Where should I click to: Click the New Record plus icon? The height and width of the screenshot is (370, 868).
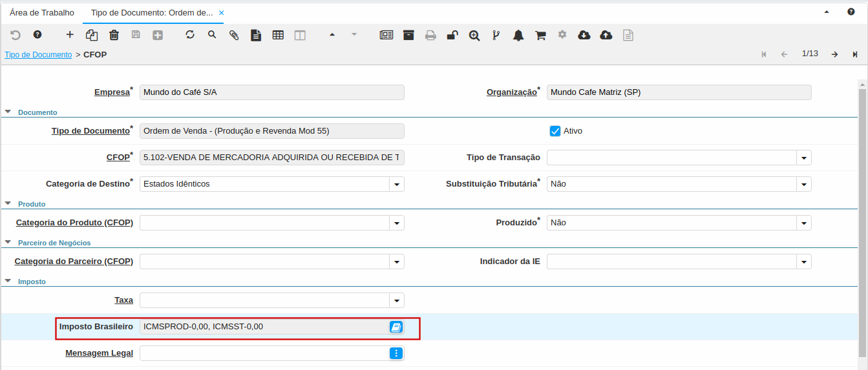tap(70, 35)
